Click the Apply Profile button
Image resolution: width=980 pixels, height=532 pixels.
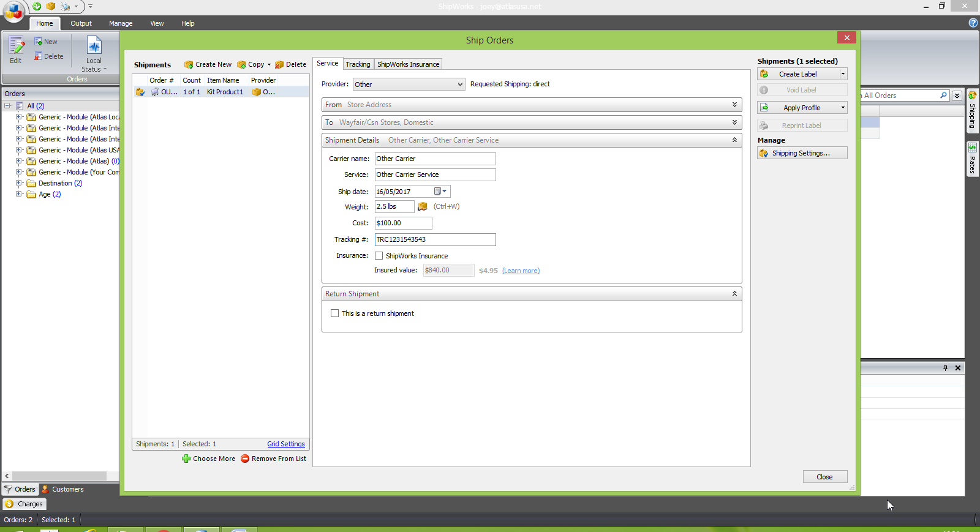[x=802, y=108]
